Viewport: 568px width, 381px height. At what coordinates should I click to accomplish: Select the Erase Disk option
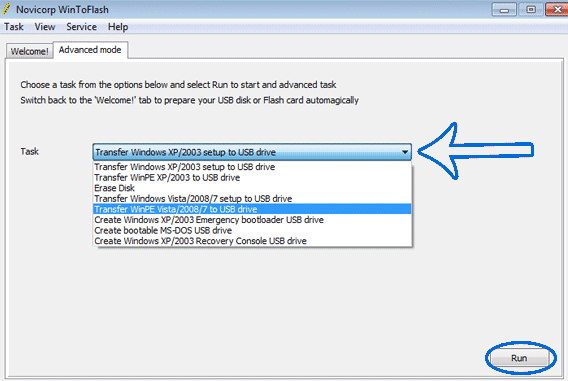pos(252,188)
